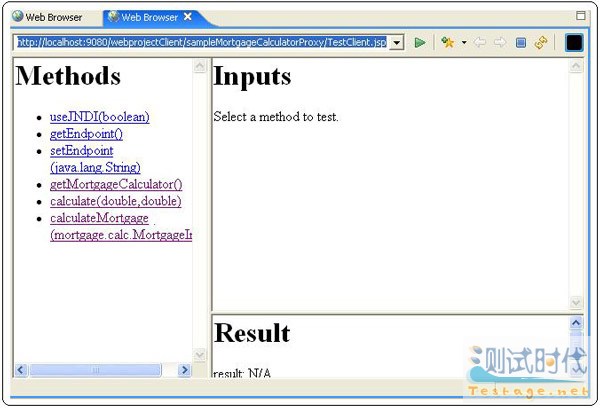
Task: Click the Stop loading icon
Action: pos(521,43)
